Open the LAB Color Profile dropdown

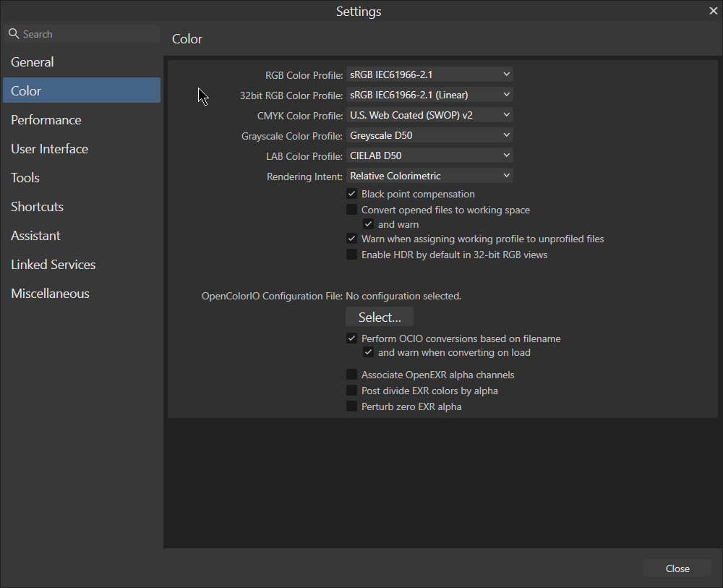pos(429,155)
